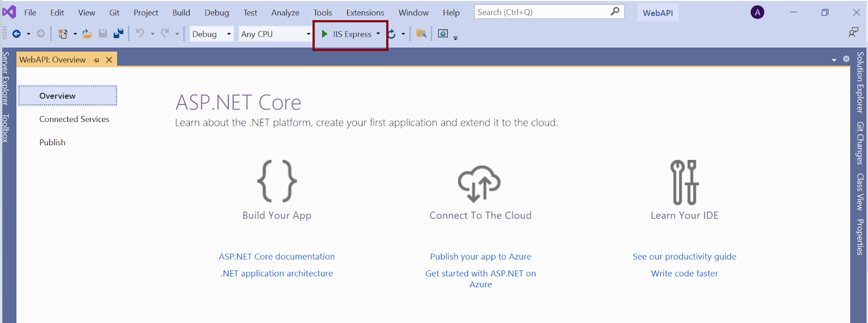Open the Window menu
Viewport: 868px width, 323px height.
[413, 12]
